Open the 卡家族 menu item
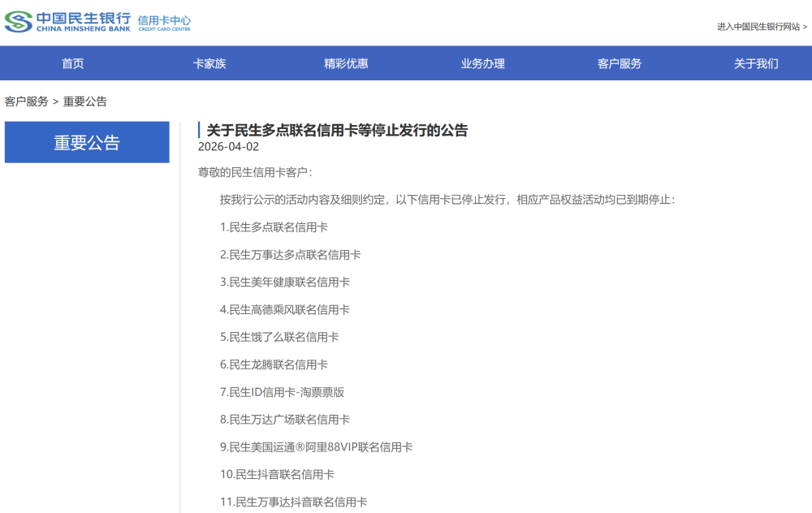Screen dimensions: 812x513 (209, 63)
